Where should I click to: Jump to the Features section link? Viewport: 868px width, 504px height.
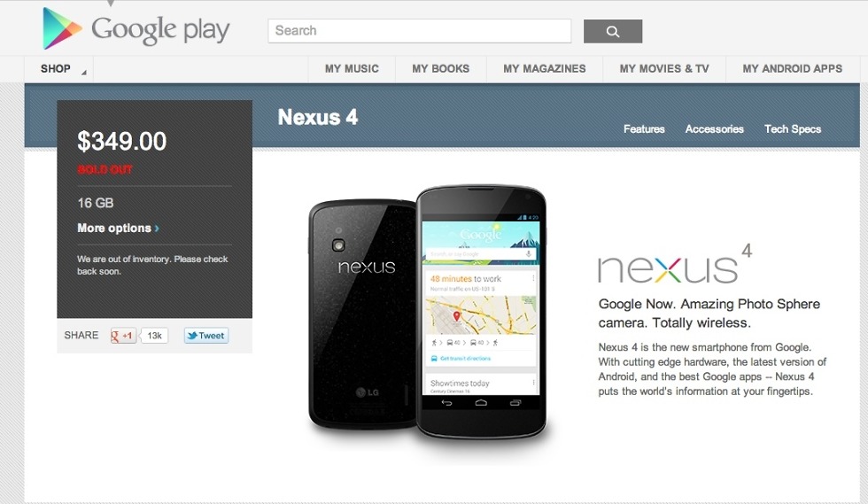644,129
